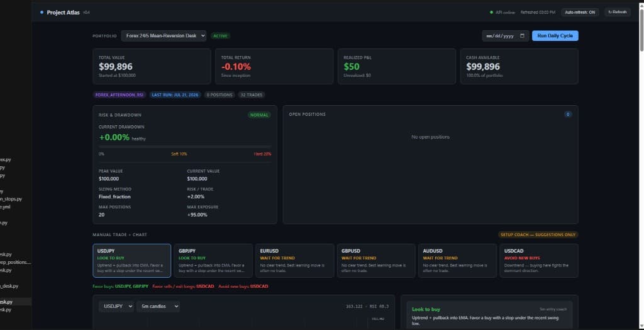Click the 32 TRADES tag
The height and width of the screenshot is (330, 644).
coord(252,94)
